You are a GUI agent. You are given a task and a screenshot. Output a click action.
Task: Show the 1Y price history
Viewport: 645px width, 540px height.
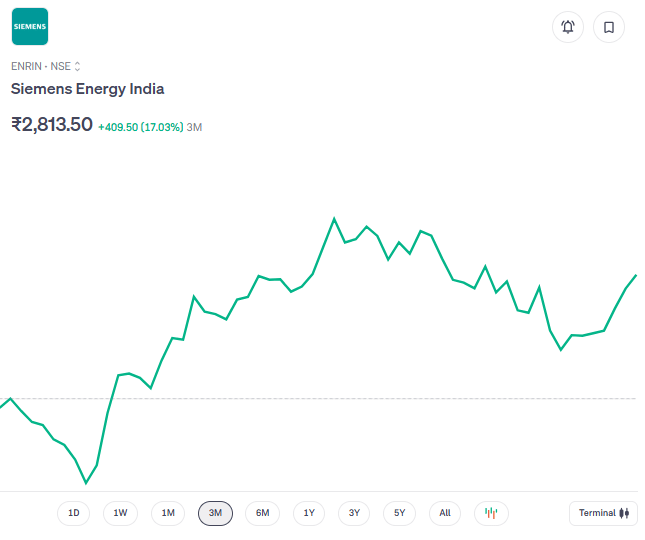tap(309, 513)
